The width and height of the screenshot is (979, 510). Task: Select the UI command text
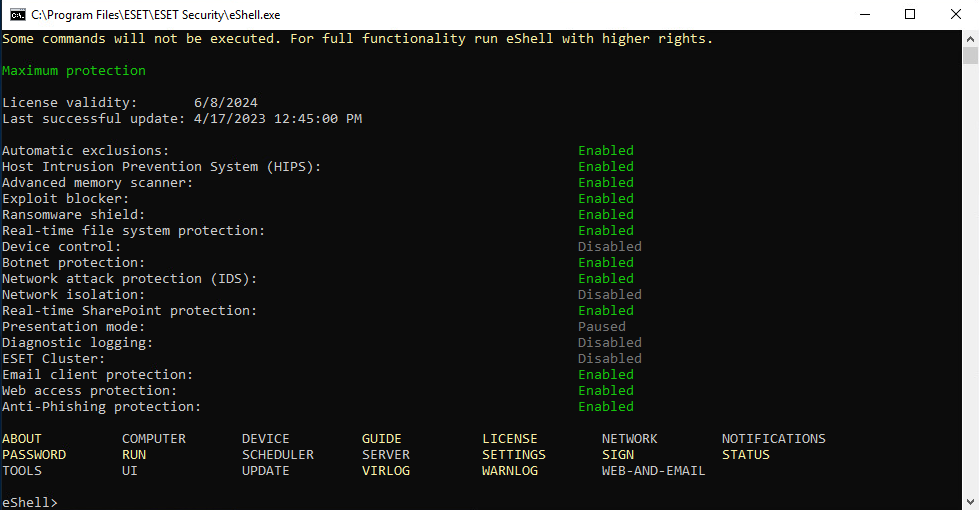point(129,471)
